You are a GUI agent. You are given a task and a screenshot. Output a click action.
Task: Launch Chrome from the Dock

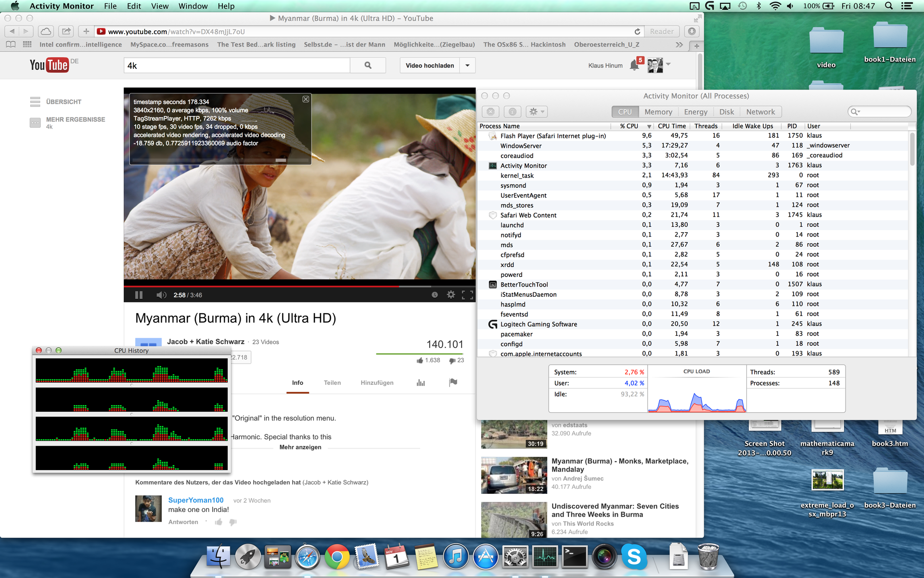(337, 557)
